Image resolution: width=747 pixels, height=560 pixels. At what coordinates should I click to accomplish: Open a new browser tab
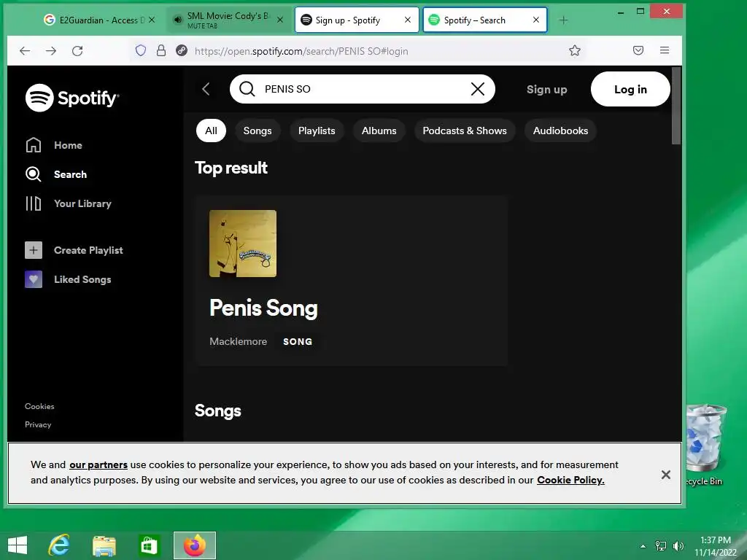click(x=563, y=20)
